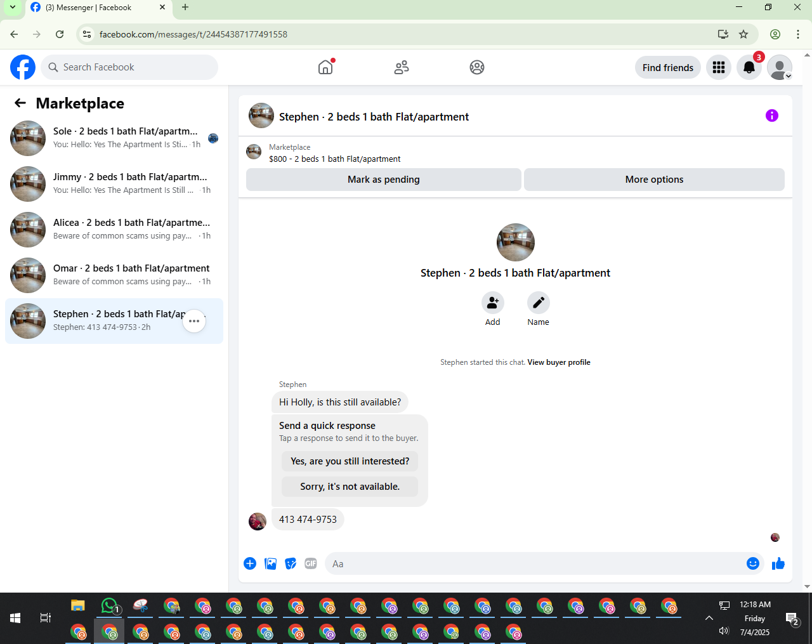
Task: Click the $800 - 2 beds 1 bath listing text
Action: tap(335, 159)
